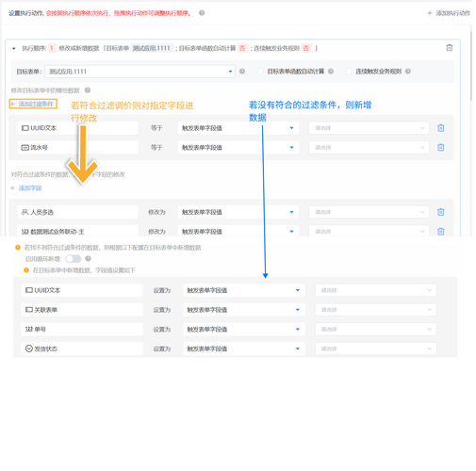The width and height of the screenshot is (476, 471).
Task: Select the 人员多选 field box
Action: 77,212
